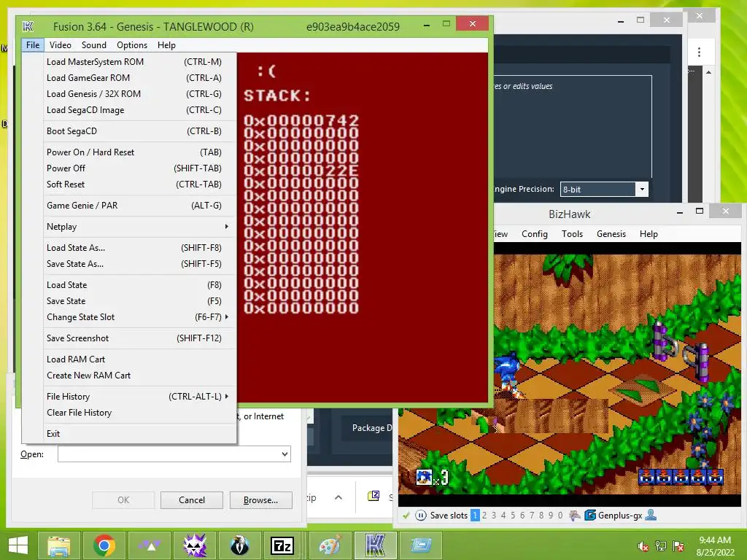The height and width of the screenshot is (560, 747).
Task: Open BizHawk Config menu
Action: coord(535,234)
